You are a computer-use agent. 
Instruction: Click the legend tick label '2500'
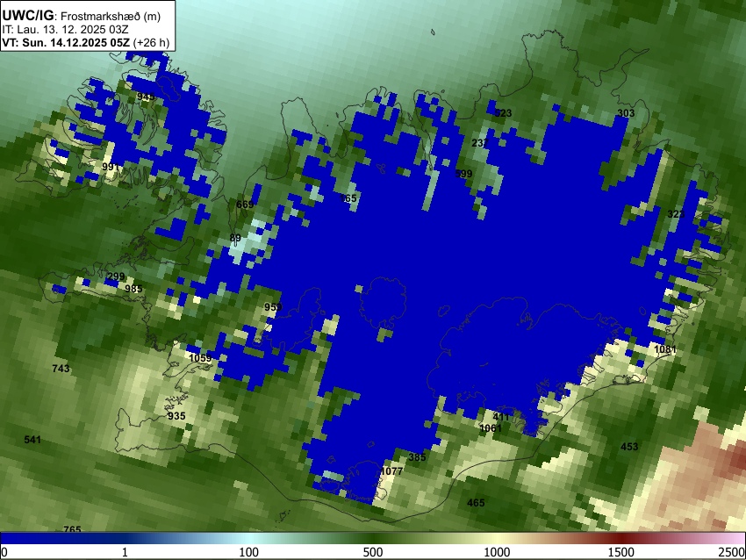(x=732, y=552)
